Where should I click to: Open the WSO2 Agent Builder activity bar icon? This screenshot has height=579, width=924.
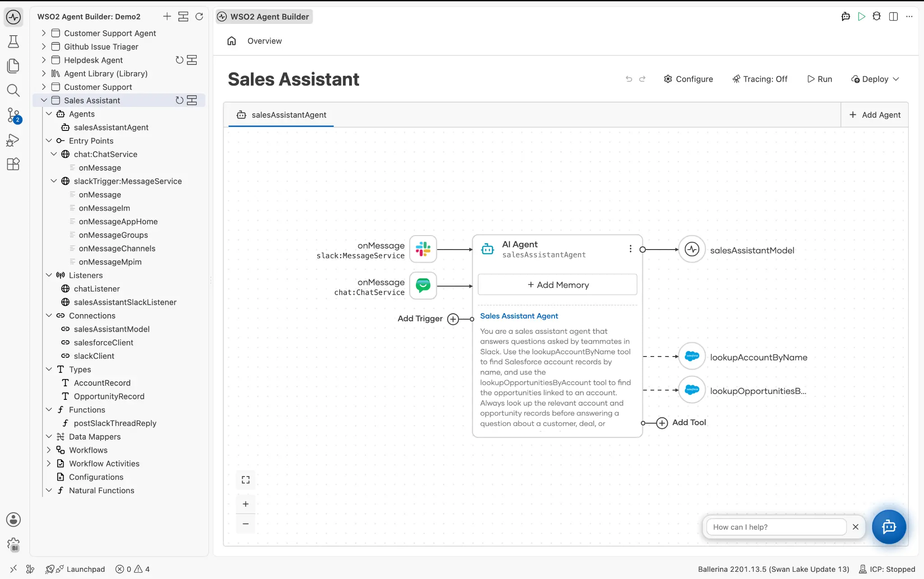click(x=14, y=17)
